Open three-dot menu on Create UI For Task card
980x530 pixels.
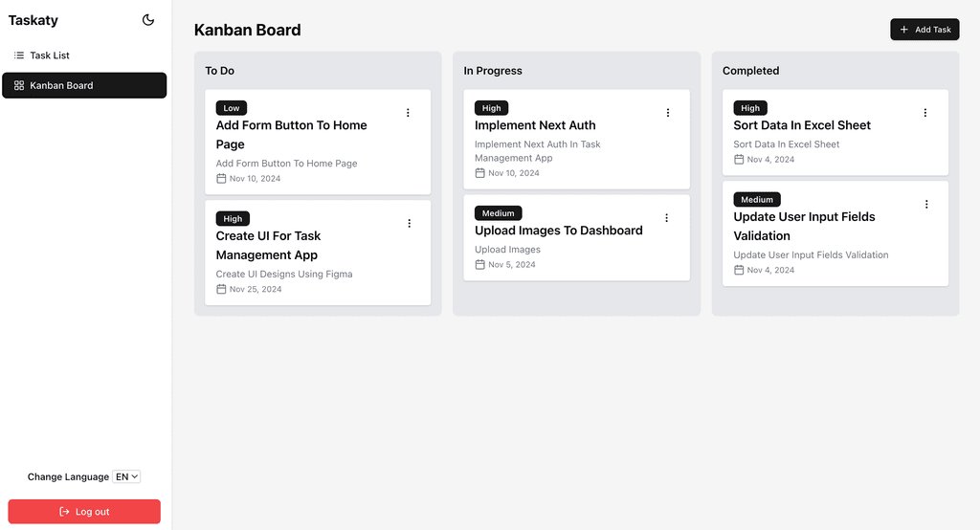click(x=410, y=223)
